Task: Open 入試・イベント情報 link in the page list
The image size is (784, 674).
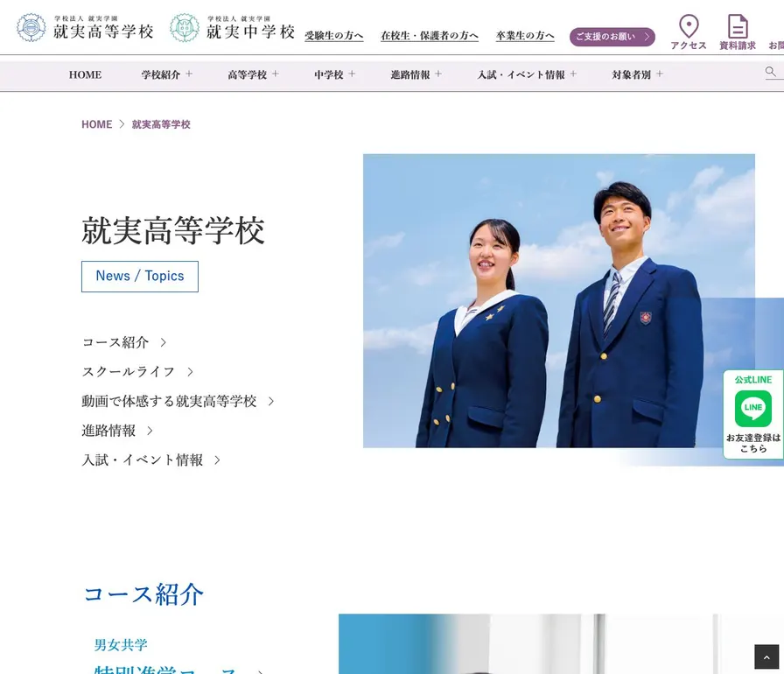Action: 143,460
